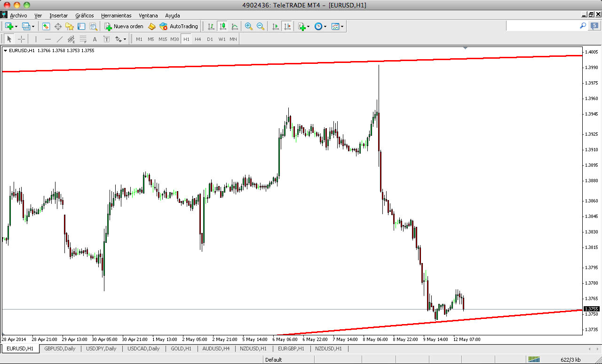Switch timeframe to MN
Image resolution: width=602 pixels, height=364 pixels.
[233, 39]
